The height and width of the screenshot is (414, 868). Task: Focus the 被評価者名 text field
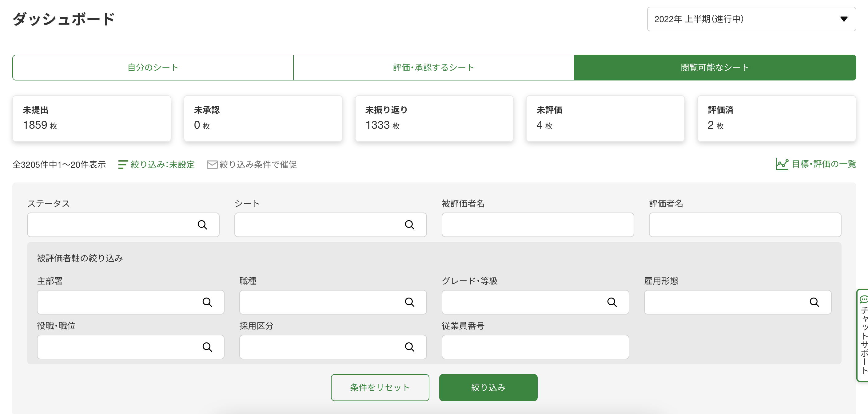[x=537, y=225]
